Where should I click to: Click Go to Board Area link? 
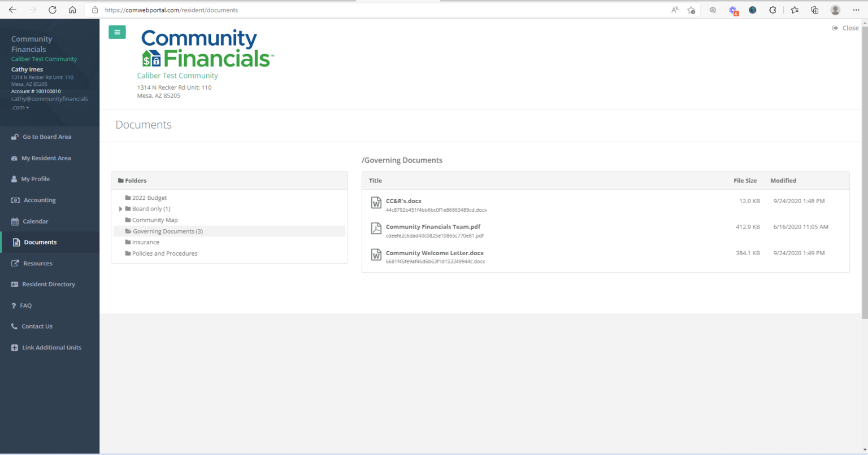46,137
